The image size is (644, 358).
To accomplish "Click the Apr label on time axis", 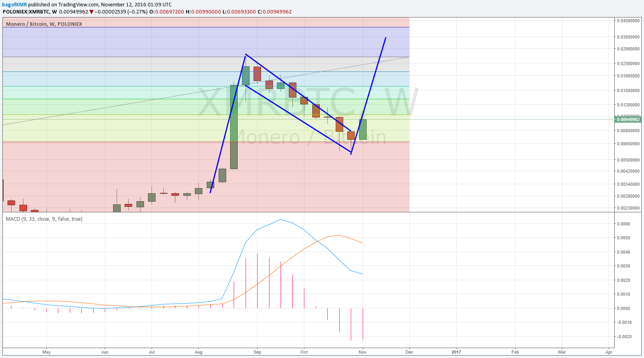I will pyautogui.click(x=609, y=352).
